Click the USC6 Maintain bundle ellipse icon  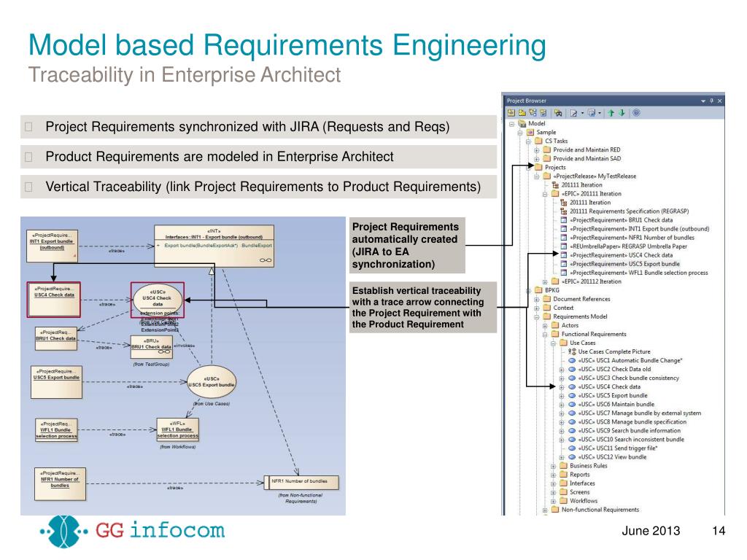point(572,404)
